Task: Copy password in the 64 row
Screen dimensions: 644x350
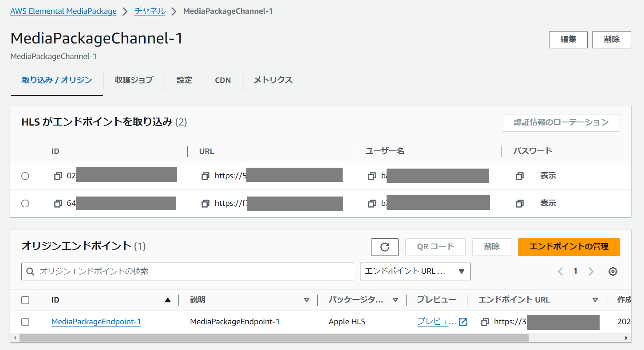Action: (520, 204)
